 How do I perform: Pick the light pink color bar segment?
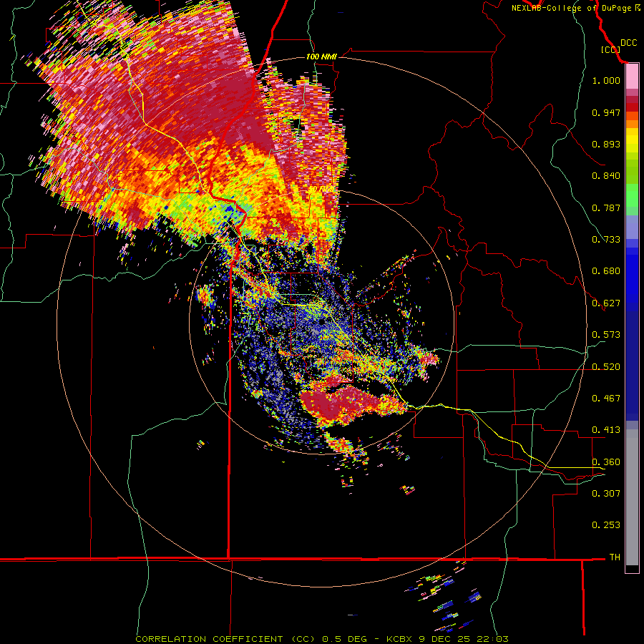[x=632, y=77]
